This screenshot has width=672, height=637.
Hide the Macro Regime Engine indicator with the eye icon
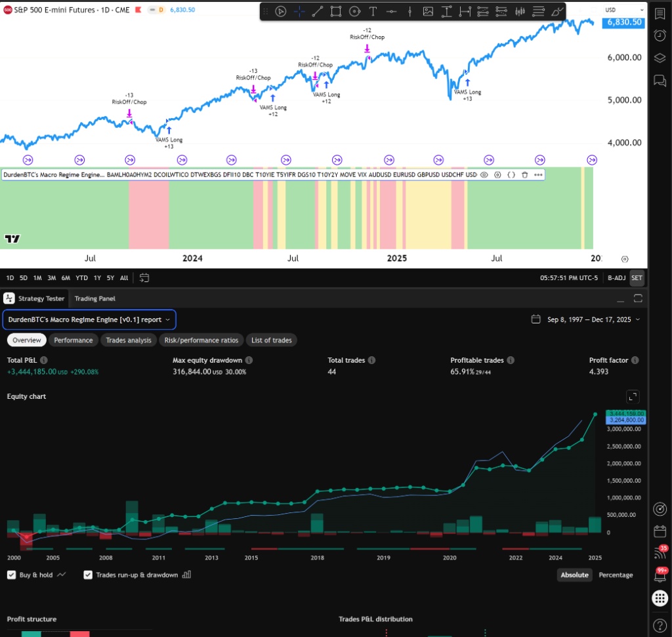point(484,175)
